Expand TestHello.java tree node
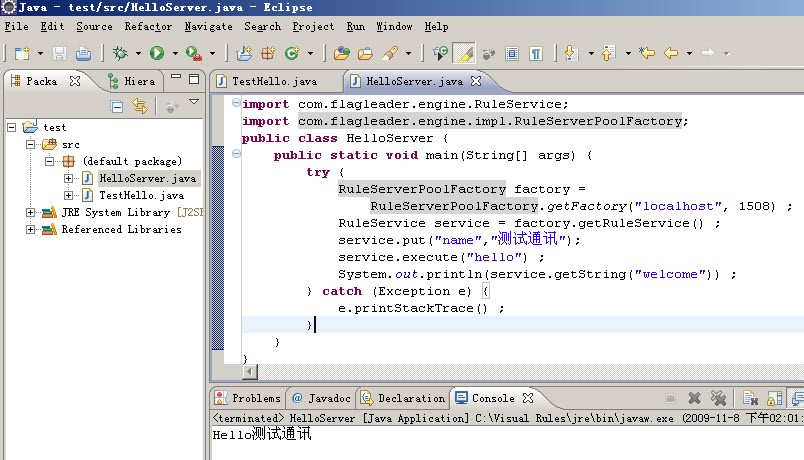804x460 pixels. (68, 195)
